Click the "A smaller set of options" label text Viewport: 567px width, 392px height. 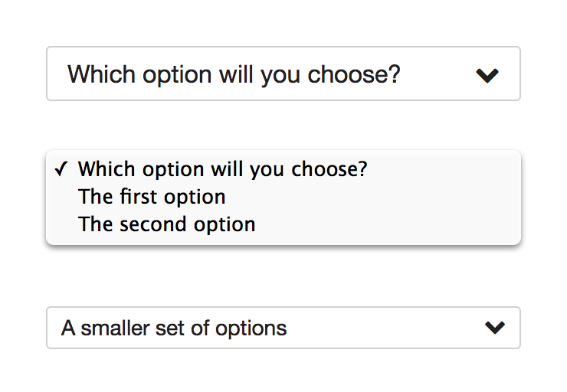174,328
